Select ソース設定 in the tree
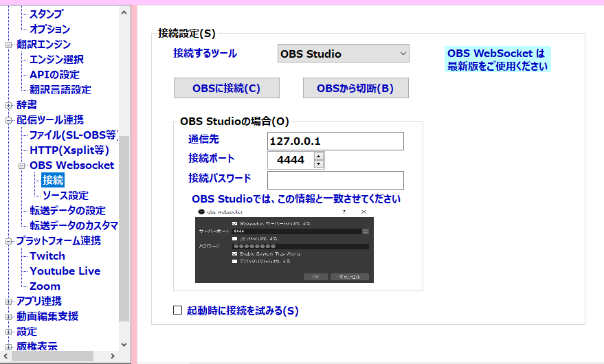The image size is (604, 364). pos(65,195)
